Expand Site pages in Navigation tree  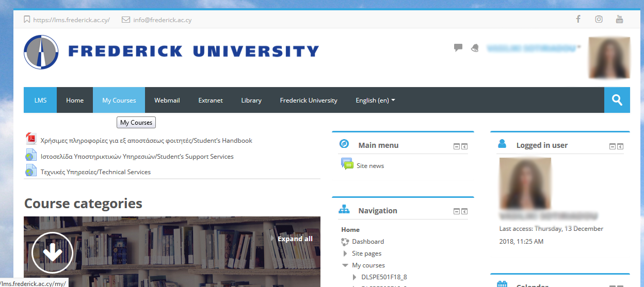[345, 254]
